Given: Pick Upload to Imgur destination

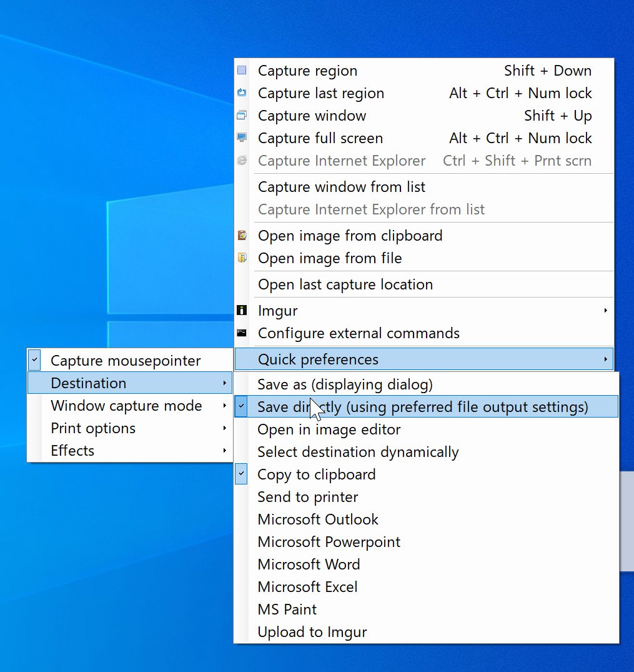Looking at the screenshot, I should (x=312, y=632).
